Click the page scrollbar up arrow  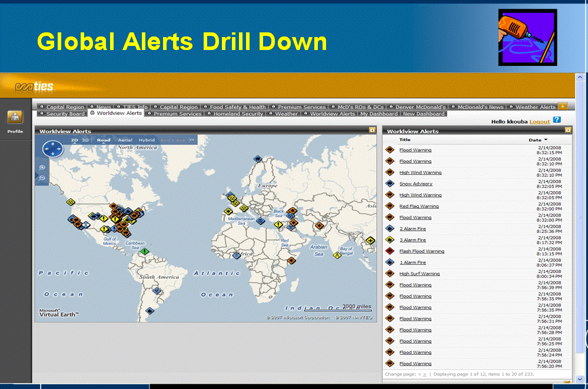coord(580,77)
